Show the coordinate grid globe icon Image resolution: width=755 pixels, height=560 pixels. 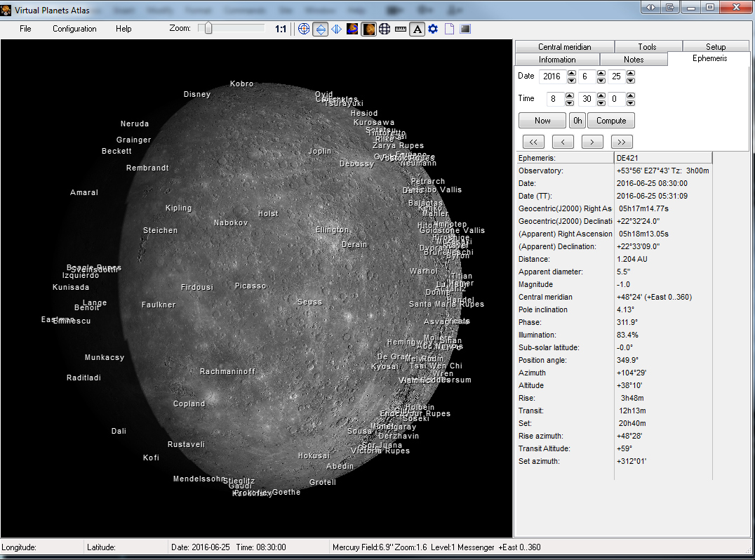(385, 29)
